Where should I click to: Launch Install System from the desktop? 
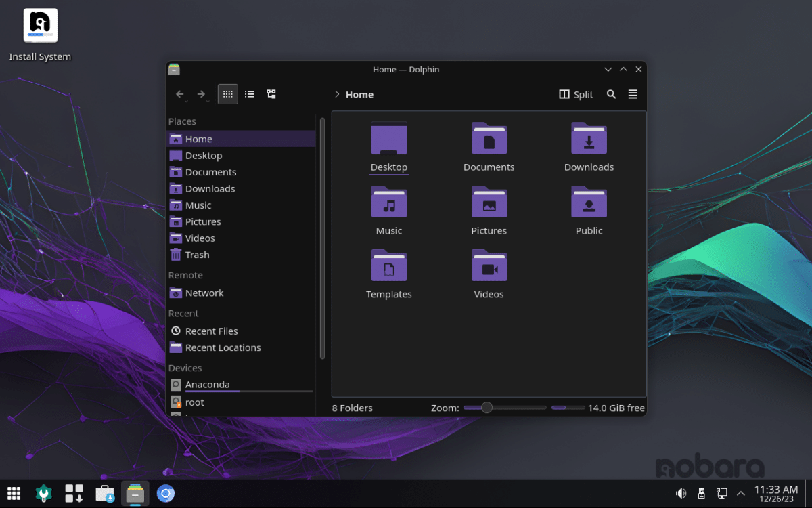coord(40,24)
